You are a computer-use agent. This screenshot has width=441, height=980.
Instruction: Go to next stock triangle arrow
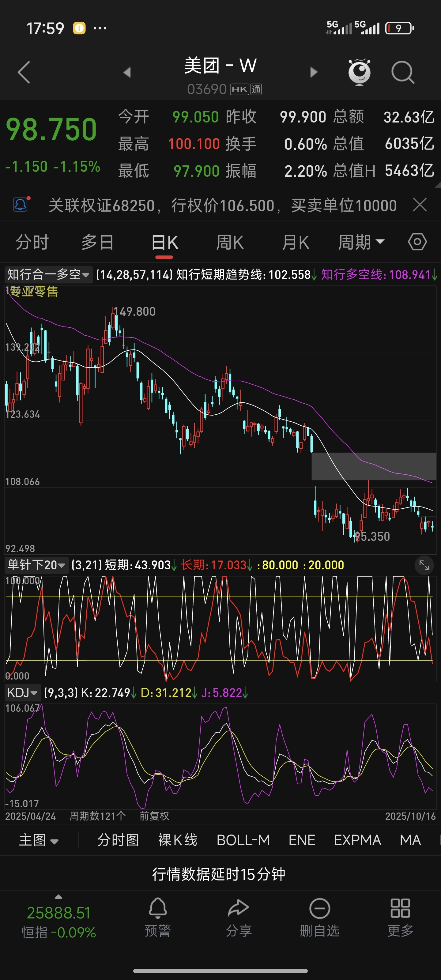point(314,72)
